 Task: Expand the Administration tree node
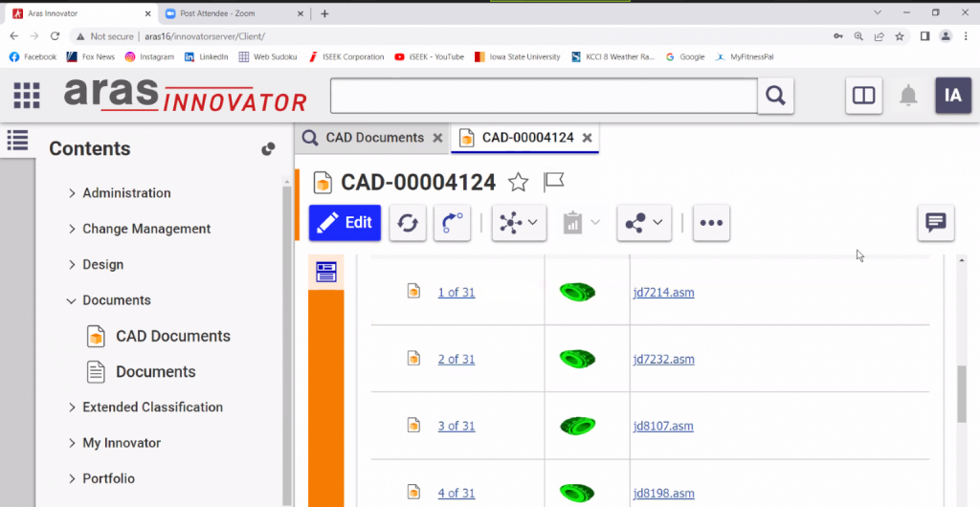click(x=73, y=193)
